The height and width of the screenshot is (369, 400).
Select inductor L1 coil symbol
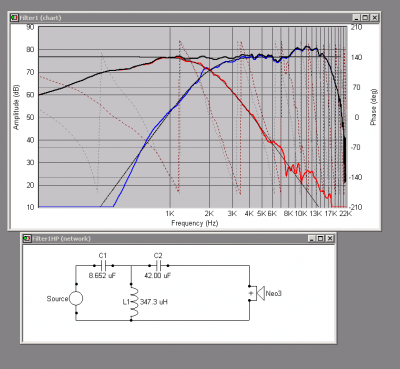pos(134,302)
